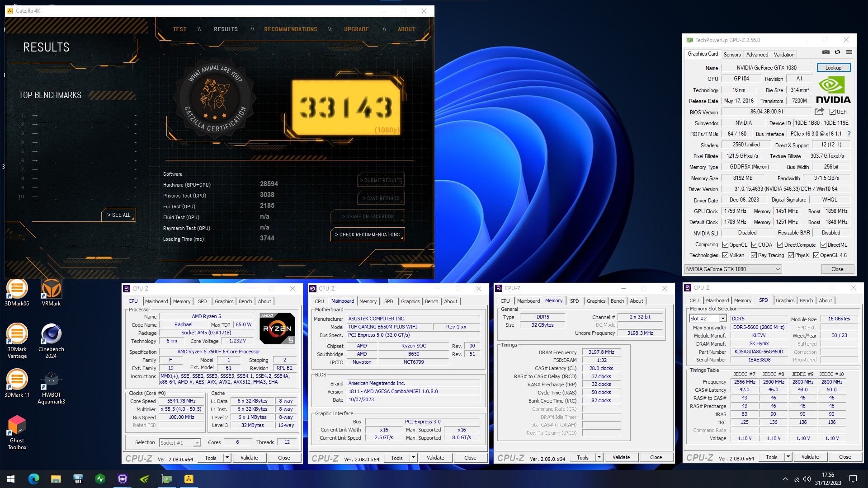Toggle the DirectCompute checkbox
The height and width of the screenshot is (488, 868).
[780, 245]
